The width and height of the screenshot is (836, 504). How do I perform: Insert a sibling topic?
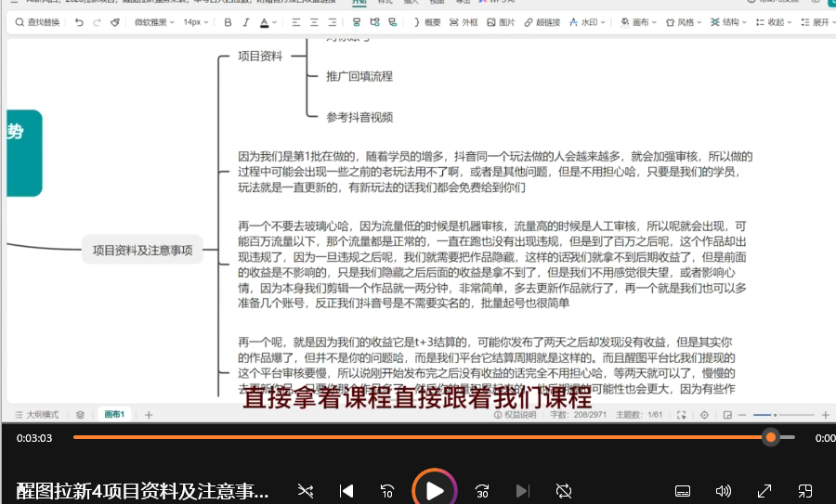(x=357, y=22)
